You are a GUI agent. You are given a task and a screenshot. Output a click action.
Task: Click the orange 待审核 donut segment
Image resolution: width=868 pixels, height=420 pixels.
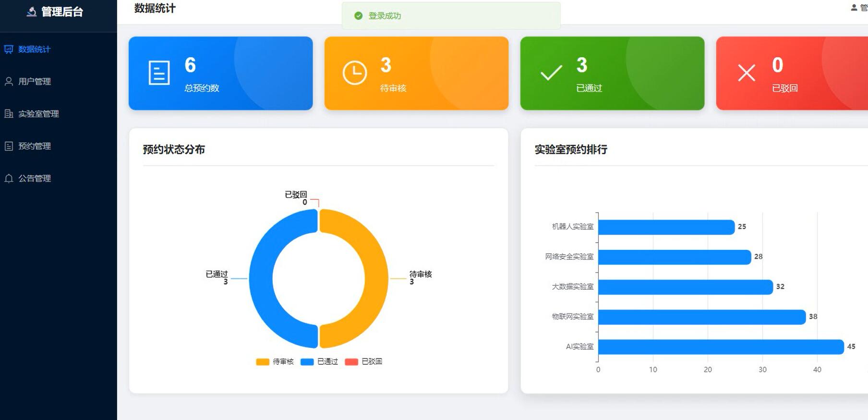(376, 279)
